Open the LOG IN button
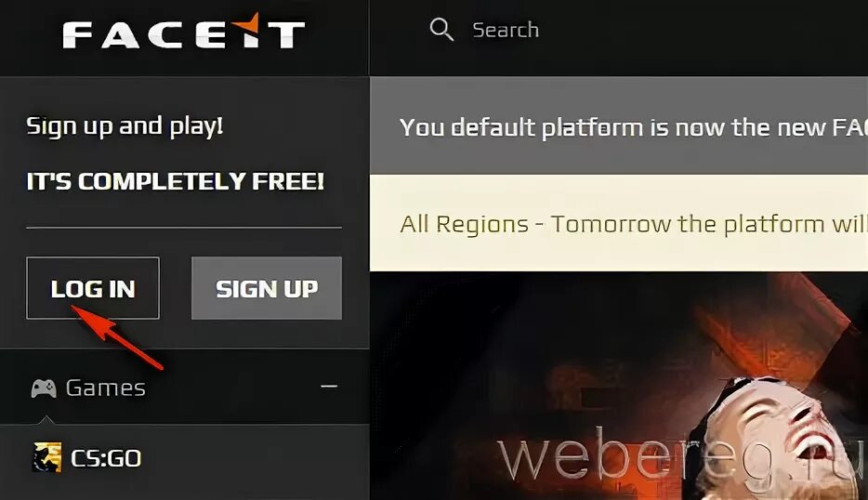The image size is (868, 500). pyautogui.click(x=93, y=288)
